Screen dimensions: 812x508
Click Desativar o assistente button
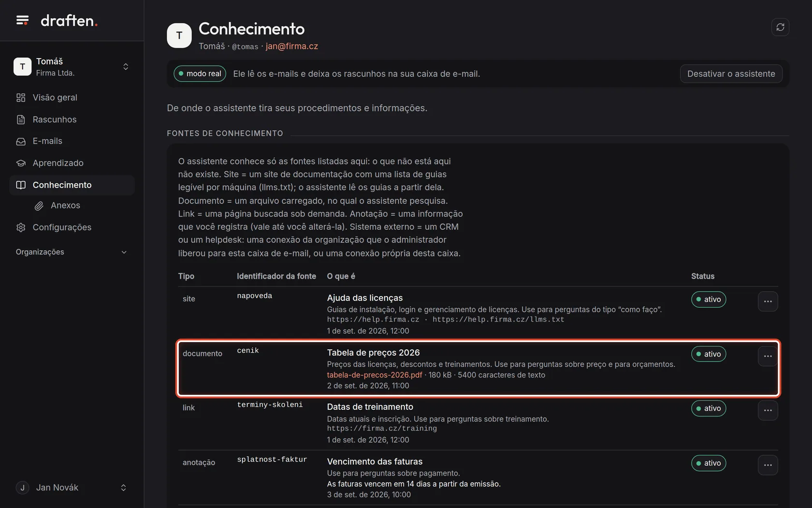pyautogui.click(x=731, y=74)
